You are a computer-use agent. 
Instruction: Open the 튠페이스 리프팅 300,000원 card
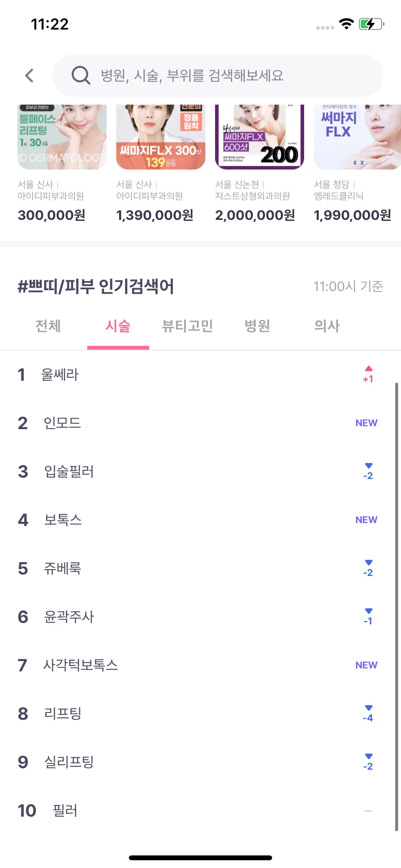pos(62,163)
